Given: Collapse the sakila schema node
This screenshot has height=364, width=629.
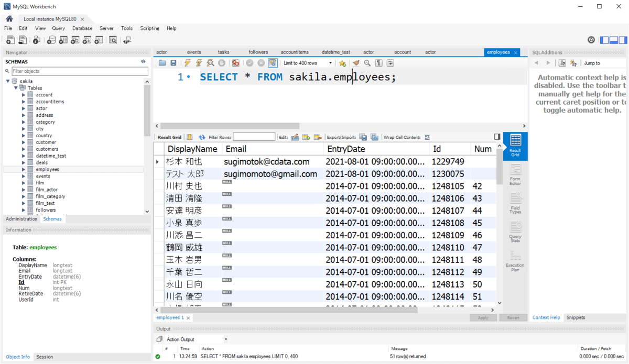Looking at the screenshot, I should tap(8, 81).
